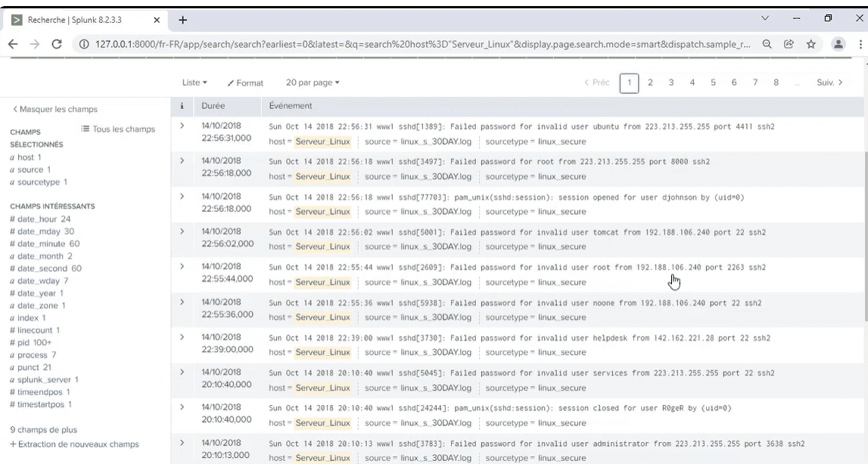868x464 pixels.
Task: Bookmark this page with the star icon
Action: pyautogui.click(x=810, y=45)
